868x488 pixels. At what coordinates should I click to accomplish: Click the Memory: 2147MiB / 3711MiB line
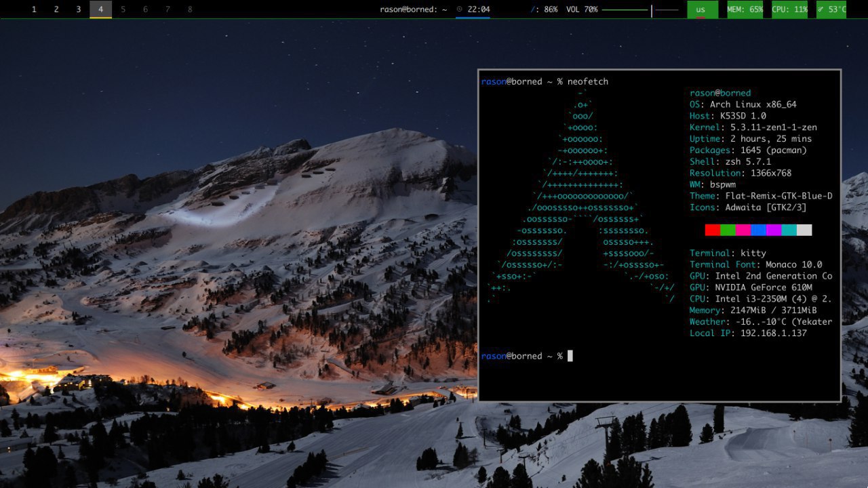pyautogui.click(x=753, y=311)
